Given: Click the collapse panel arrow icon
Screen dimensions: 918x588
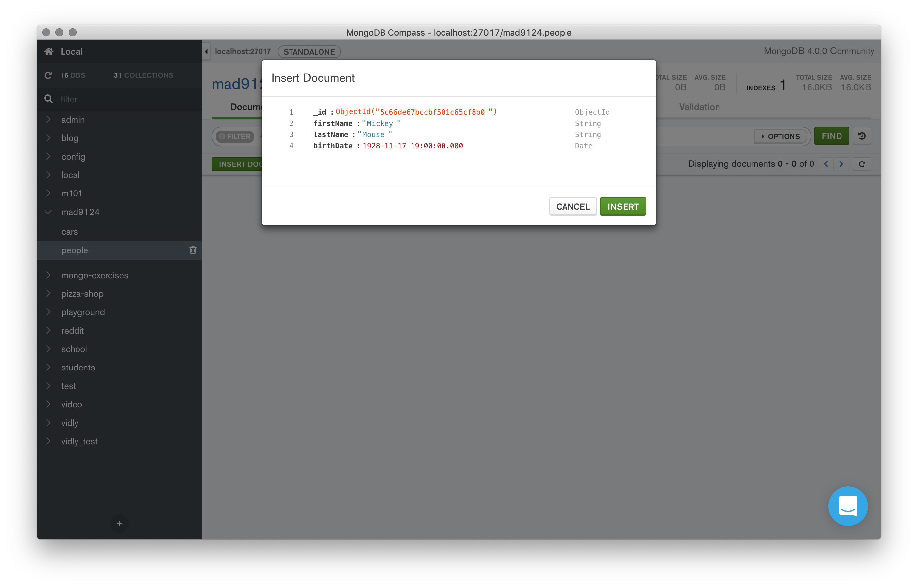Looking at the screenshot, I should click(x=207, y=51).
